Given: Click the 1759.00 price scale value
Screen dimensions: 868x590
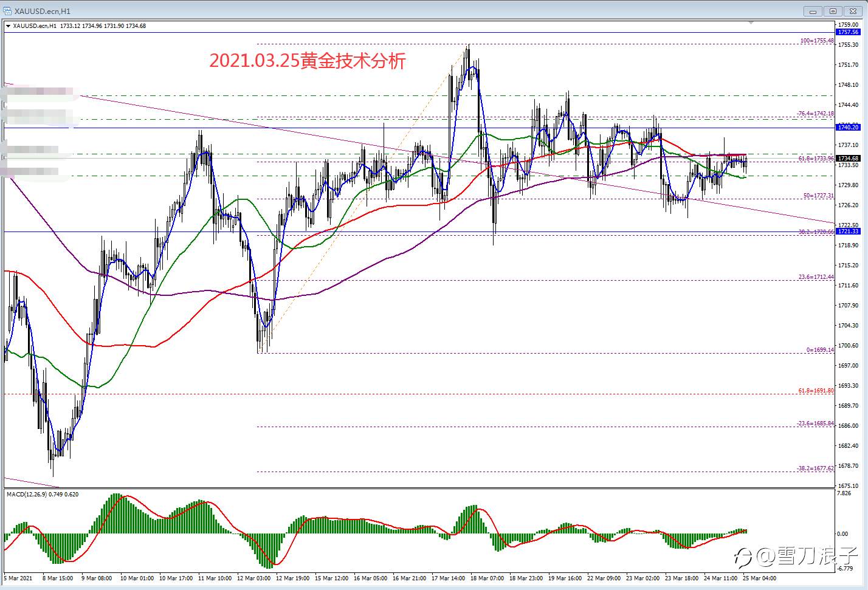Looking at the screenshot, I should pos(848,25).
